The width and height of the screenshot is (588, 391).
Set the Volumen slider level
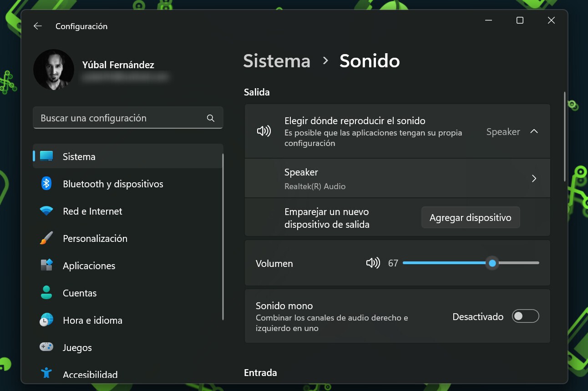coord(492,263)
